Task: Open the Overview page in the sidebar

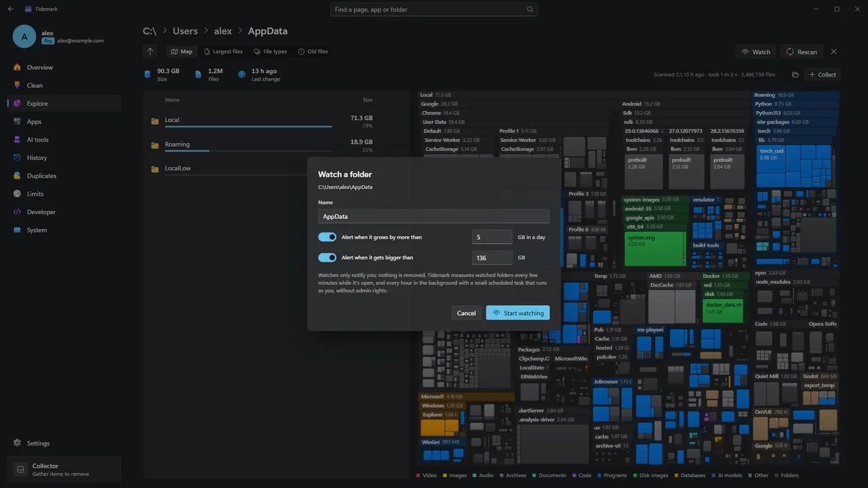Action: click(x=64, y=67)
